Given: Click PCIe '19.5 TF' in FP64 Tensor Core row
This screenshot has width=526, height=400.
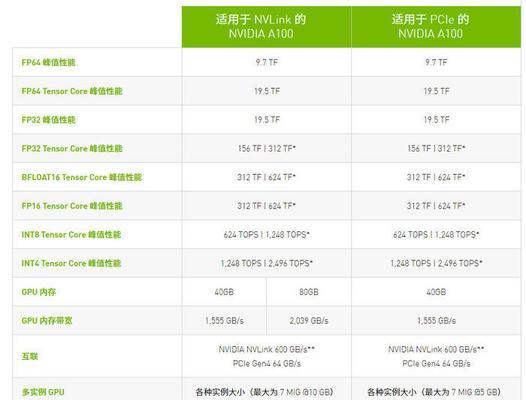Looking at the screenshot, I should click(436, 91).
